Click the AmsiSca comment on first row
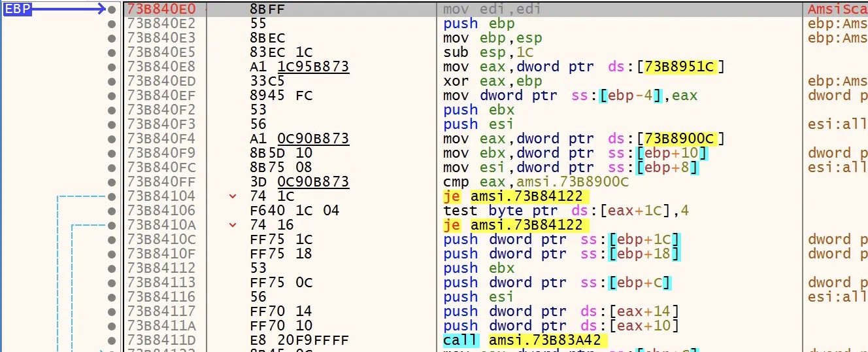The image size is (868, 352). point(838,9)
